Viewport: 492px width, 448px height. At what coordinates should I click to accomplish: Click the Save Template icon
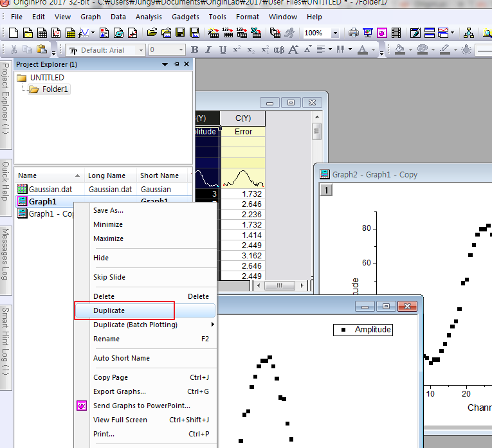(x=194, y=33)
